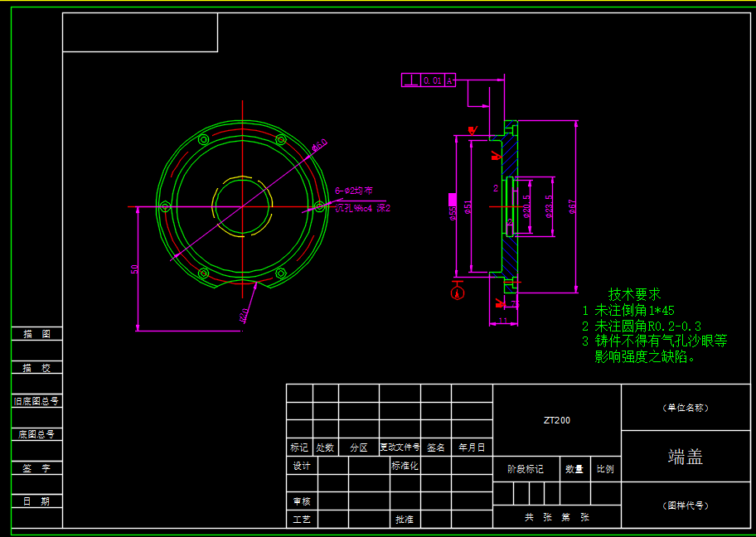
Task: Select the ZT200 material cell
Action: (x=557, y=420)
